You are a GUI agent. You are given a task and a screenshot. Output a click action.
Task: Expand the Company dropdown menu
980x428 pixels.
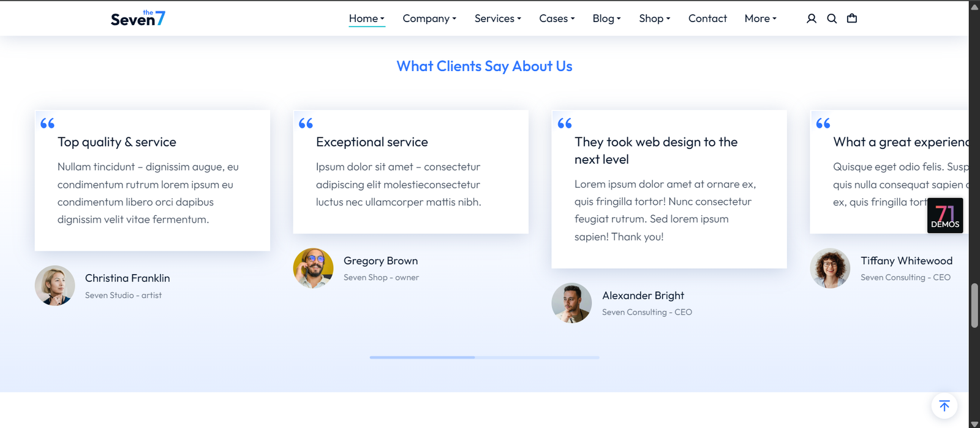click(429, 18)
